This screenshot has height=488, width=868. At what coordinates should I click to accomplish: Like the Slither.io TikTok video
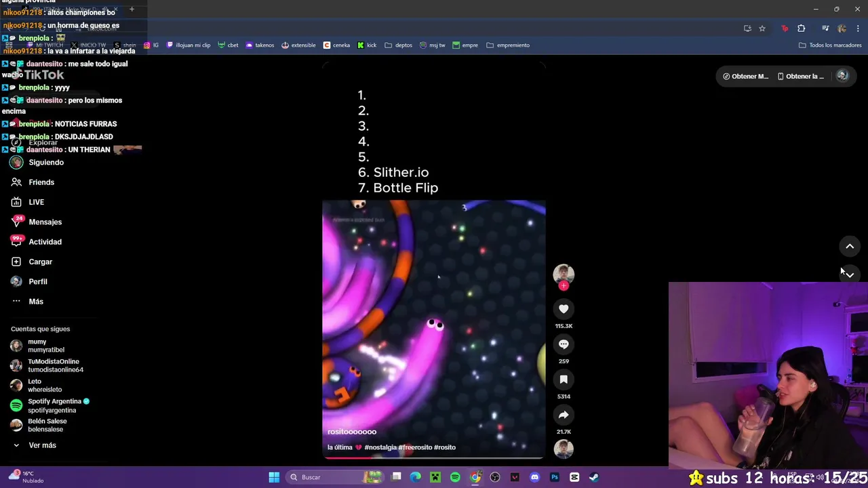point(564,309)
